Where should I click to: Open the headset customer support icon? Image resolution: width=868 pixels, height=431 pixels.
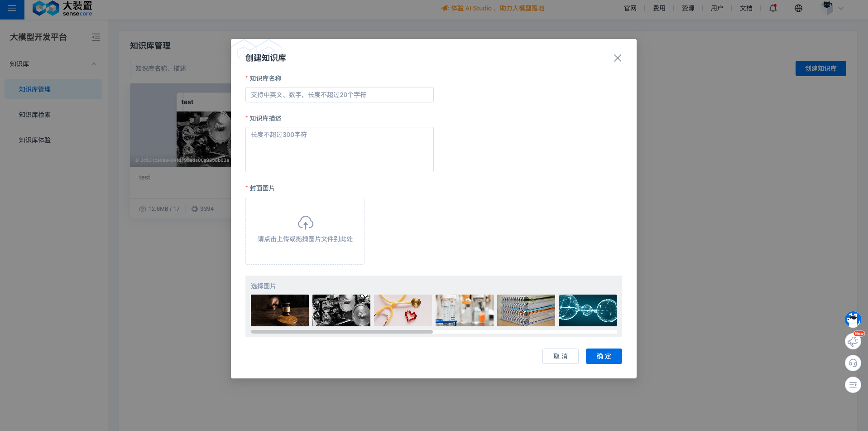[x=853, y=363]
